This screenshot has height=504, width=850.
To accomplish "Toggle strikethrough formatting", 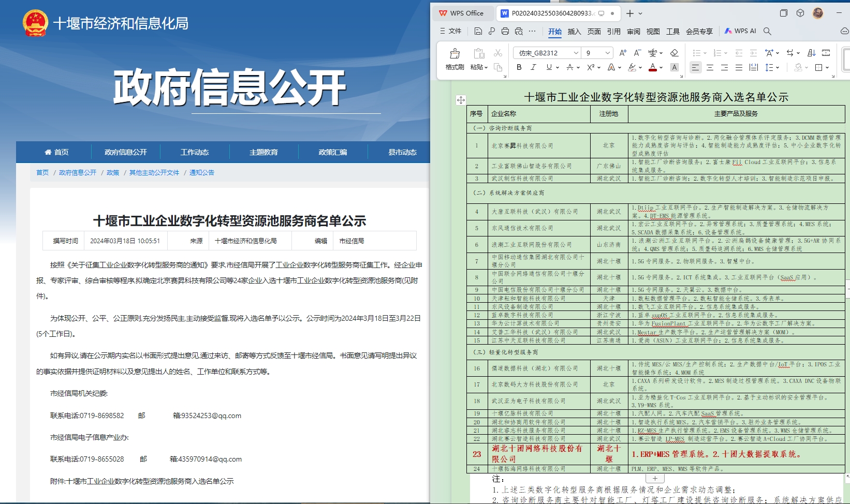I will tap(569, 67).
